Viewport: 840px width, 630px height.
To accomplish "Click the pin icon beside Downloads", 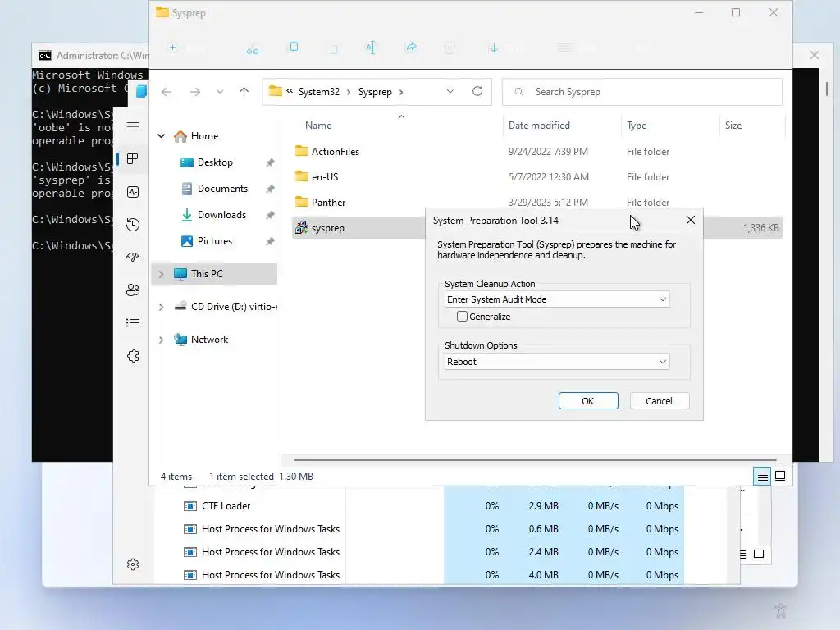I will click(x=271, y=215).
